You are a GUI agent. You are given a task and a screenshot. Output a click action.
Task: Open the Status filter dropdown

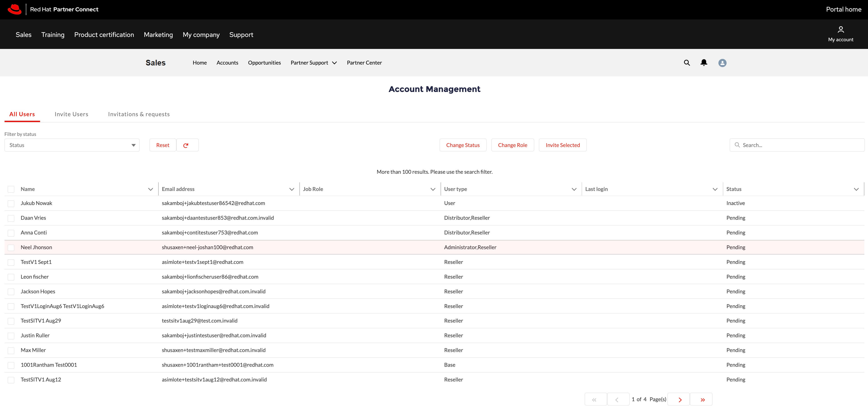pos(72,145)
